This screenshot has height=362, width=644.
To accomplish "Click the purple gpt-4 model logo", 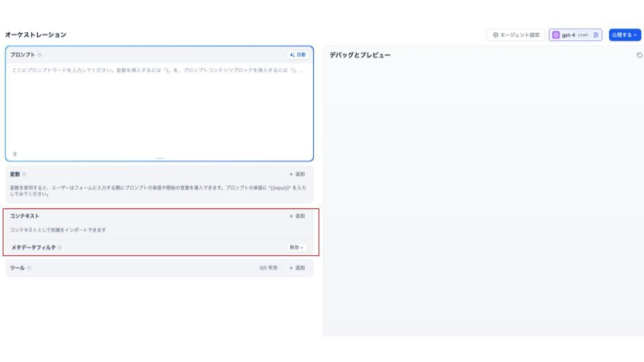I will (556, 35).
